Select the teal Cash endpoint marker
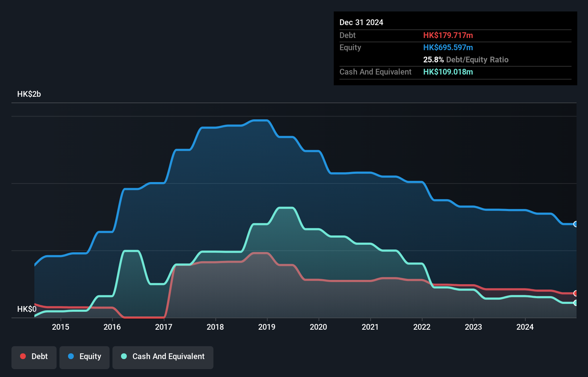This screenshot has width=588, height=377. pyautogui.click(x=576, y=303)
